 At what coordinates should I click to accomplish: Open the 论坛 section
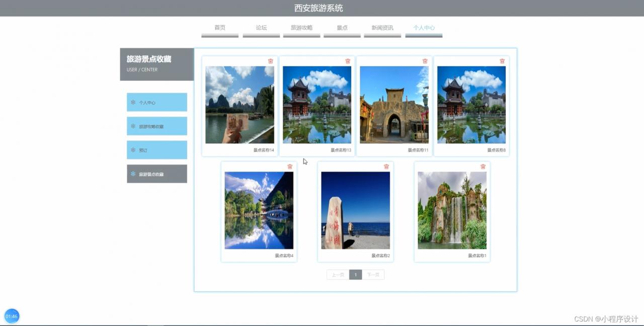click(x=261, y=28)
